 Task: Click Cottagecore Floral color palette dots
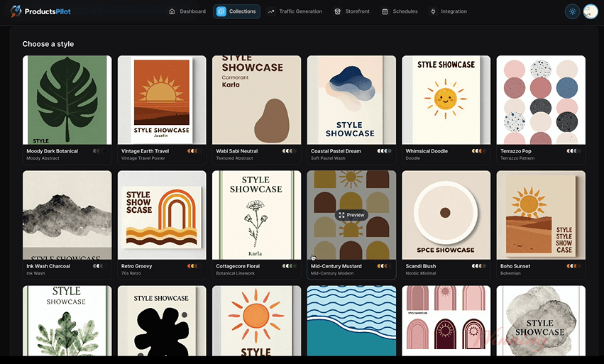[x=290, y=266]
